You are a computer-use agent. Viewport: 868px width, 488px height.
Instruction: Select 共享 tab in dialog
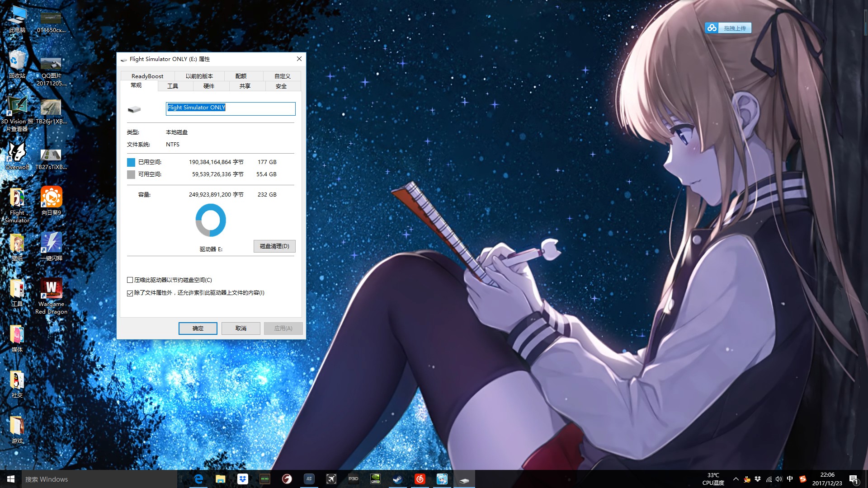[x=245, y=86]
